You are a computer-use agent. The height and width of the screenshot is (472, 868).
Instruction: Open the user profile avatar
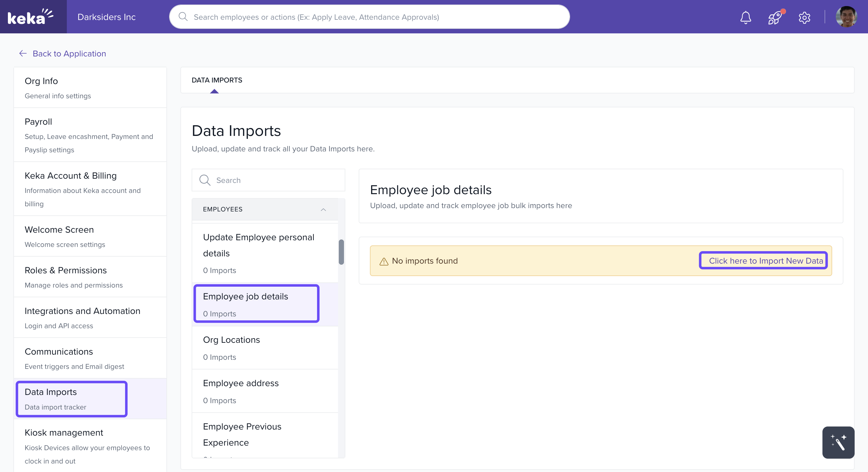846,17
